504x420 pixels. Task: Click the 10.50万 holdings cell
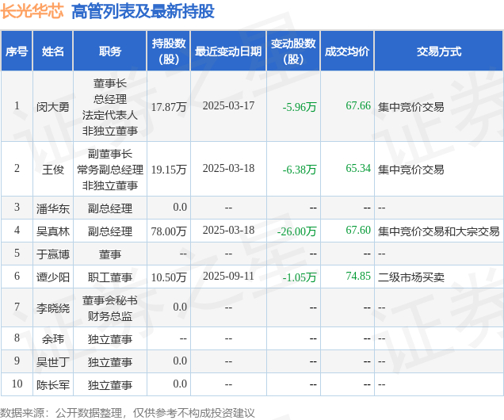click(x=169, y=277)
